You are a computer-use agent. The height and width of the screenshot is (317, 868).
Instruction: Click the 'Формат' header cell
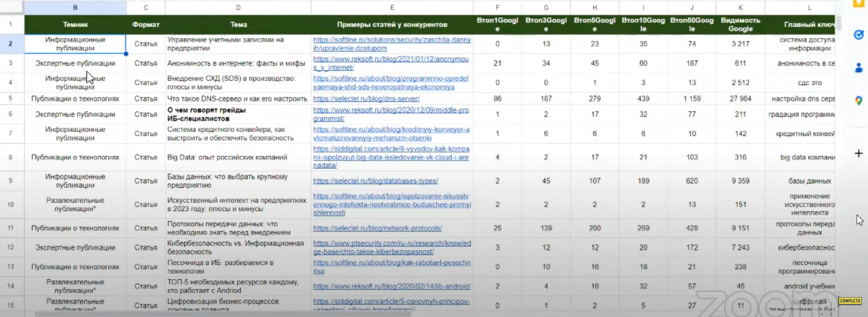pyautogui.click(x=146, y=25)
